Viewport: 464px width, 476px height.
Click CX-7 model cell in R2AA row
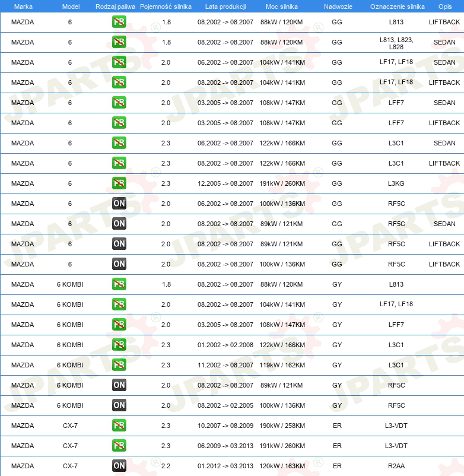(70, 466)
